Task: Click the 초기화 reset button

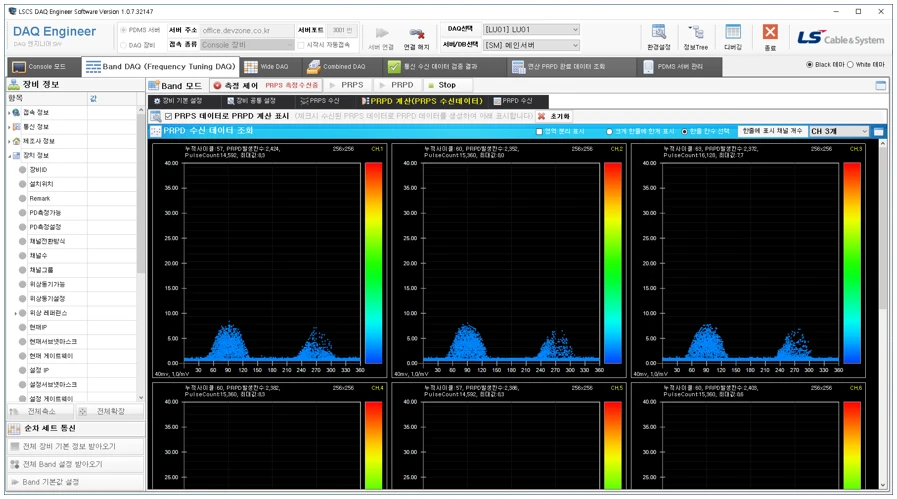Action: [554, 116]
